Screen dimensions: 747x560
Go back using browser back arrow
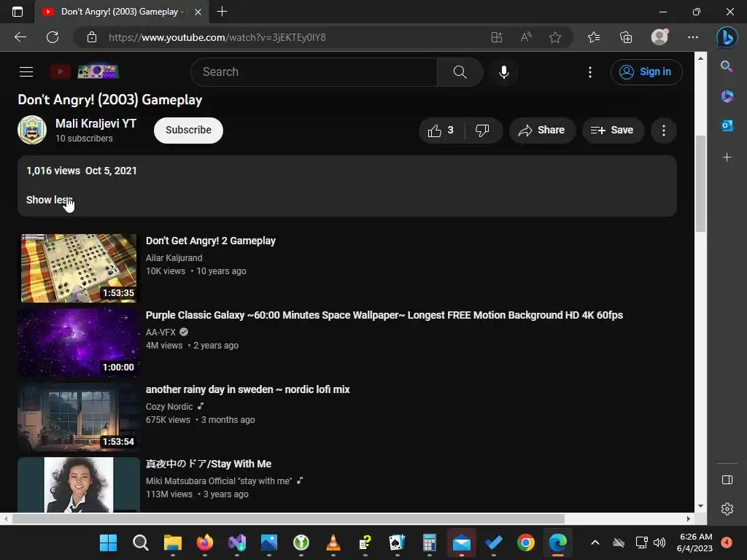click(20, 37)
